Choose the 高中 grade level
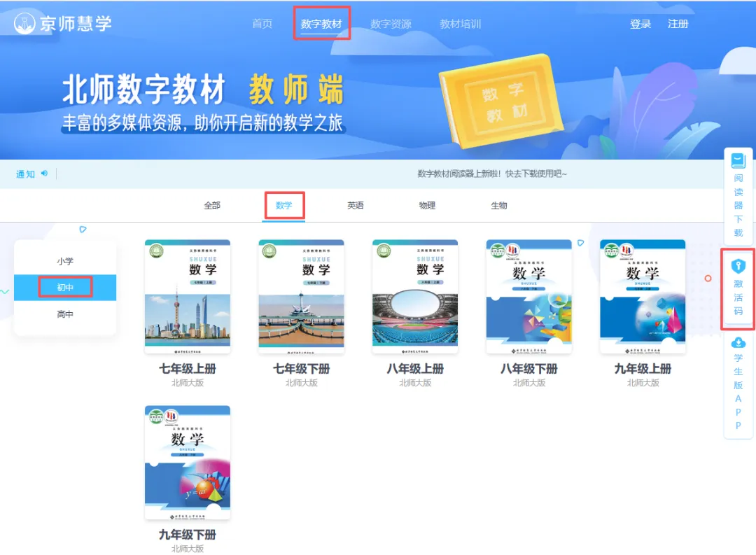The height and width of the screenshot is (555, 756). (x=65, y=314)
